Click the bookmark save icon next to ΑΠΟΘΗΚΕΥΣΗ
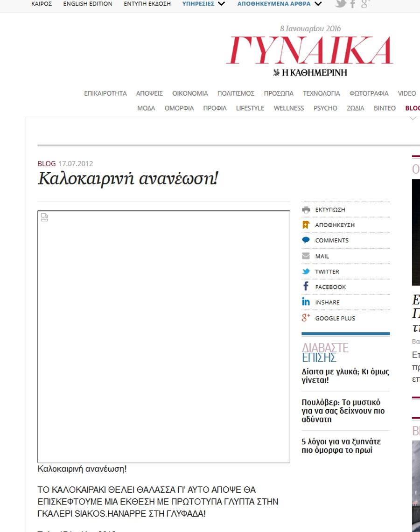 coord(306,225)
